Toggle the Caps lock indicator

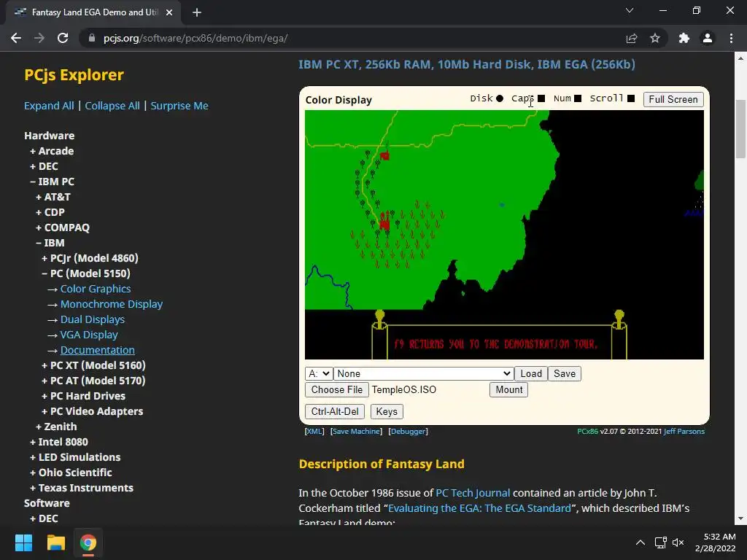click(x=541, y=98)
